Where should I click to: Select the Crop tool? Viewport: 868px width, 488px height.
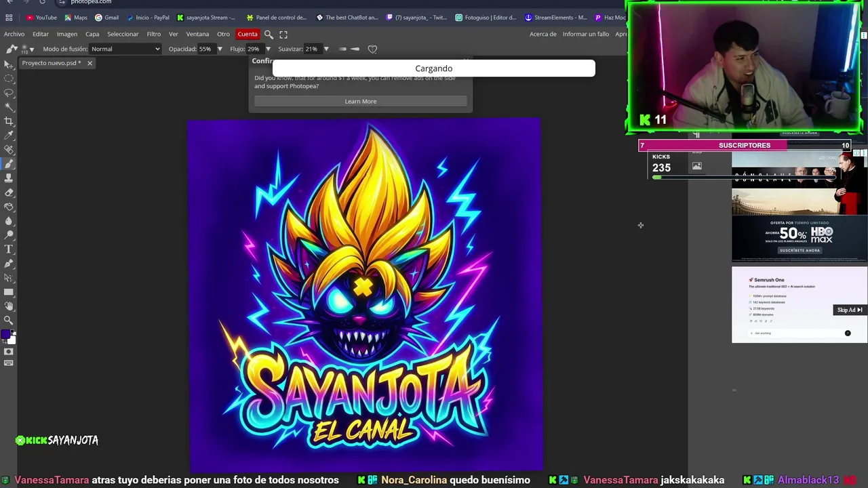[x=9, y=121]
